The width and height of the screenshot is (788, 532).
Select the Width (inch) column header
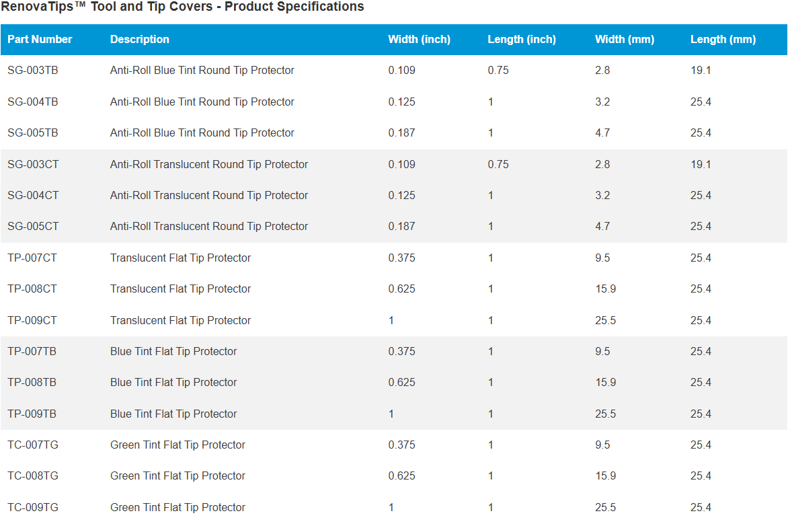419,40
